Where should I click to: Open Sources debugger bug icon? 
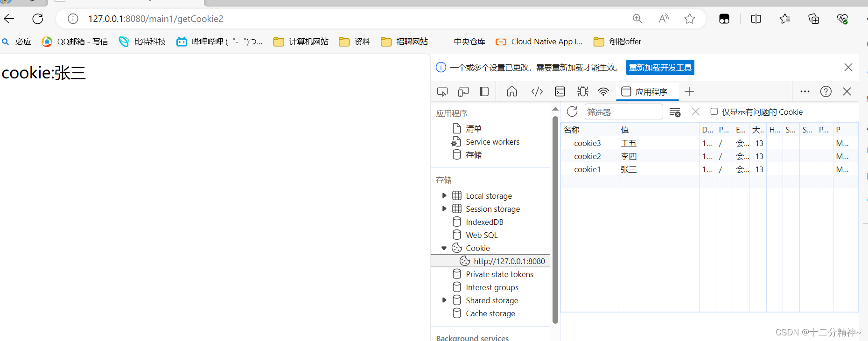583,91
